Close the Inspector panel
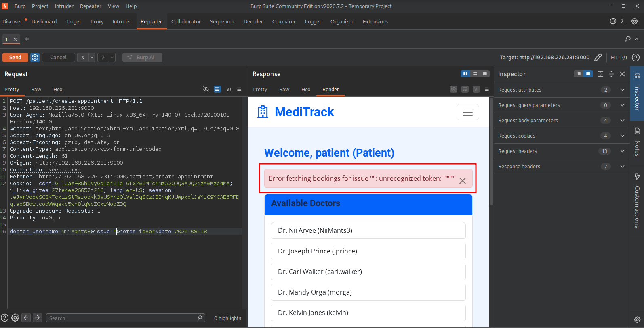Screen dimensions: 644x328 tap(623, 74)
